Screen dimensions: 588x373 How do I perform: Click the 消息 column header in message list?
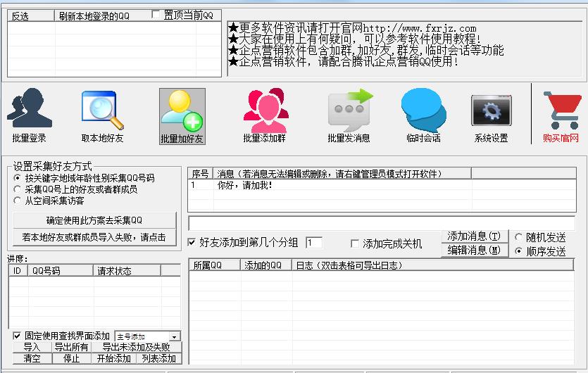342,174
